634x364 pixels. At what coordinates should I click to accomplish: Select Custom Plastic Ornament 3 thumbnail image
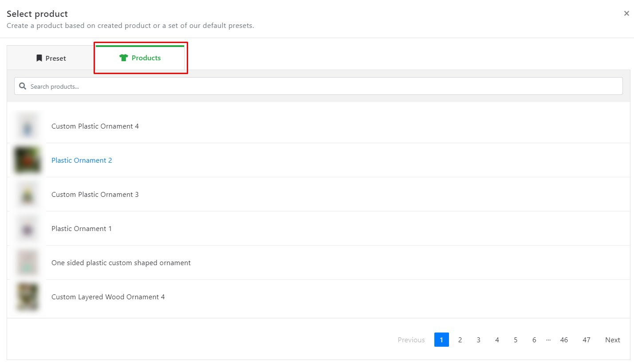[x=28, y=194]
